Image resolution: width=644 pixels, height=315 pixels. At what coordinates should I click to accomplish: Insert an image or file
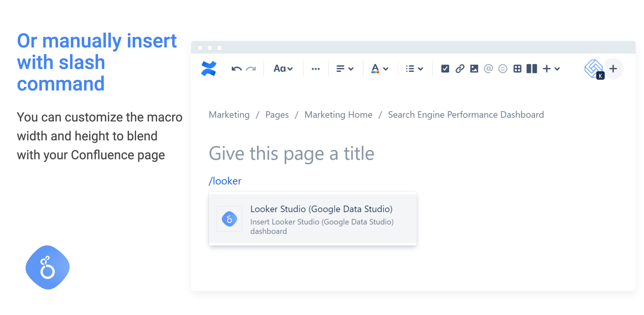tap(474, 69)
